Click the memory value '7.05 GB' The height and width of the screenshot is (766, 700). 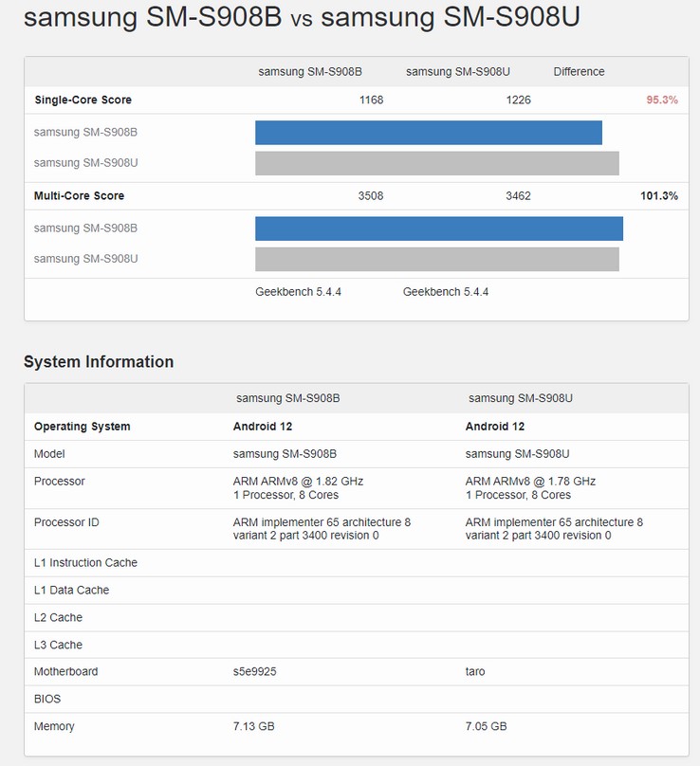tap(486, 726)
